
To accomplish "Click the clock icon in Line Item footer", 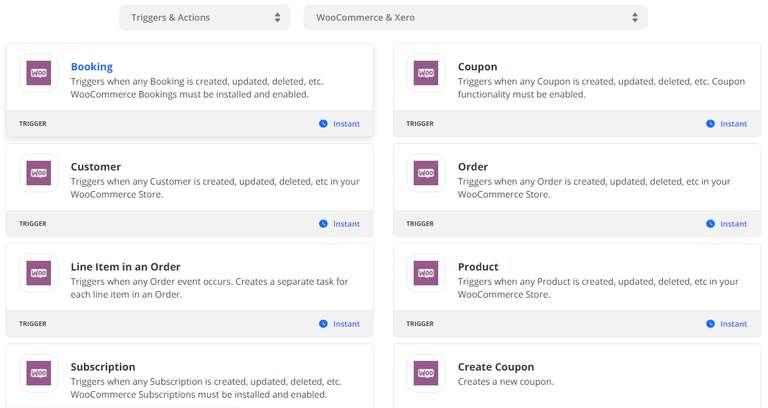I will pos(323,323).
